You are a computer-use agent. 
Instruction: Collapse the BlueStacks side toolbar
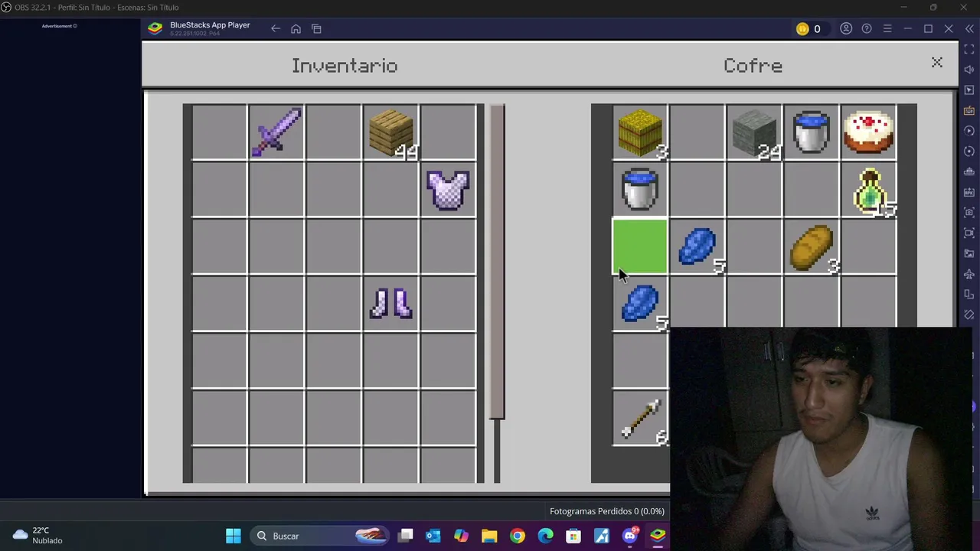pos(969,29)
